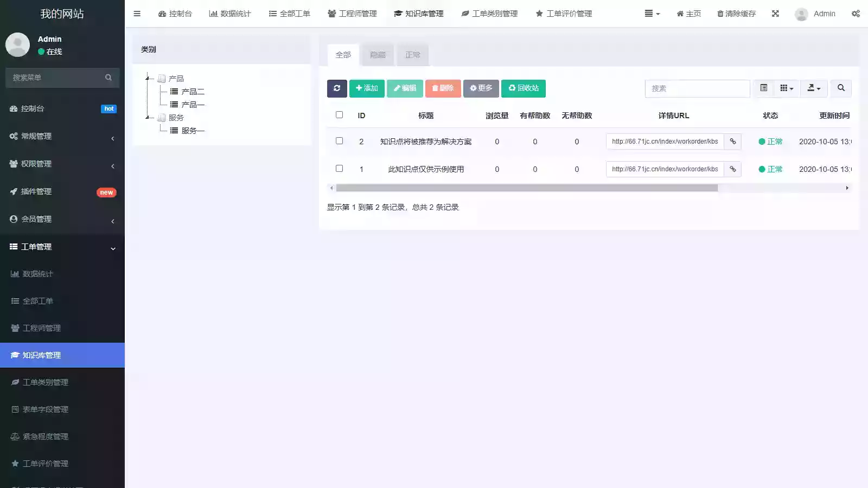
Task: Check the select-all checkbox in table header
Action: 340,114
